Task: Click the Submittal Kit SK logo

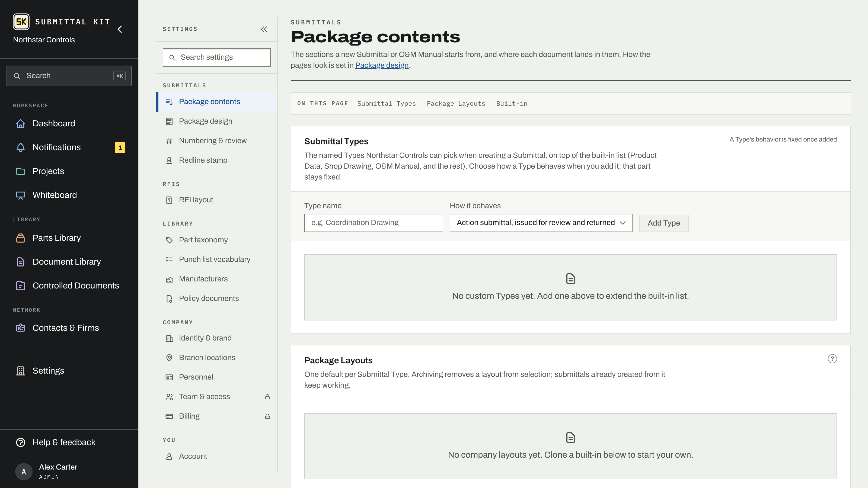Action: point(21,22)
